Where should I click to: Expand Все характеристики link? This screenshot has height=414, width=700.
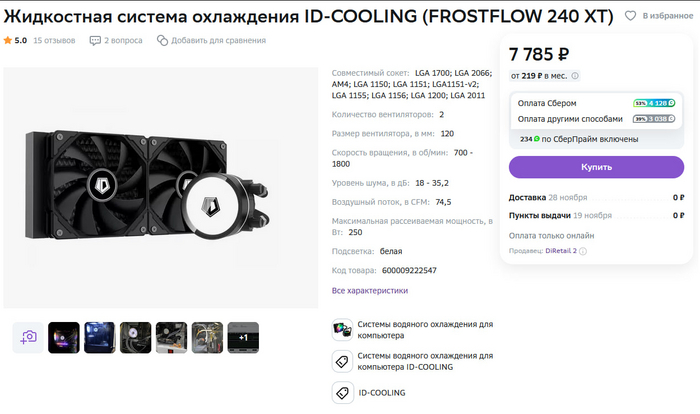click(370, 290)
